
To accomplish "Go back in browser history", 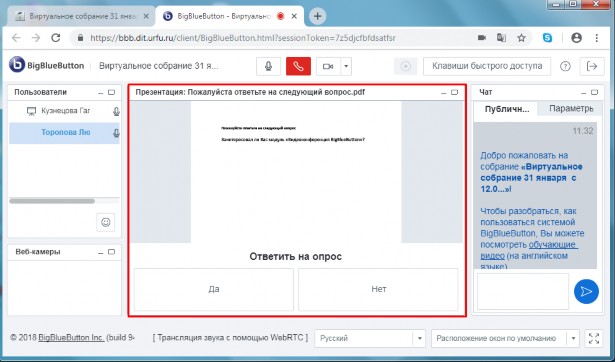I will coord(16,38).
